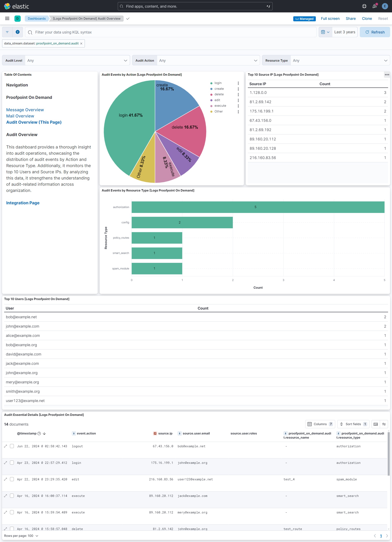The image size is (392, 542).
Task: Go to results page 1
Action: tap(381, 536)
